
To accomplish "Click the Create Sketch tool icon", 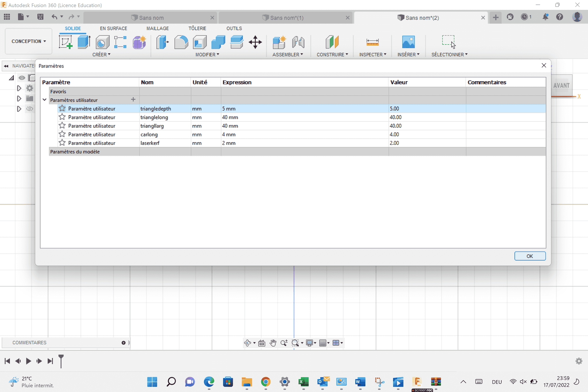I will [x=65, y=42].
